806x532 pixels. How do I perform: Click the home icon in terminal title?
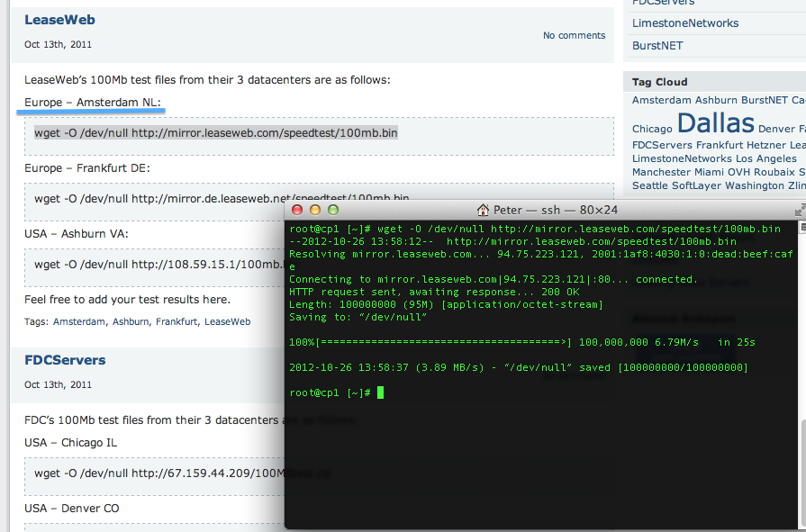[x=483, y=210]
